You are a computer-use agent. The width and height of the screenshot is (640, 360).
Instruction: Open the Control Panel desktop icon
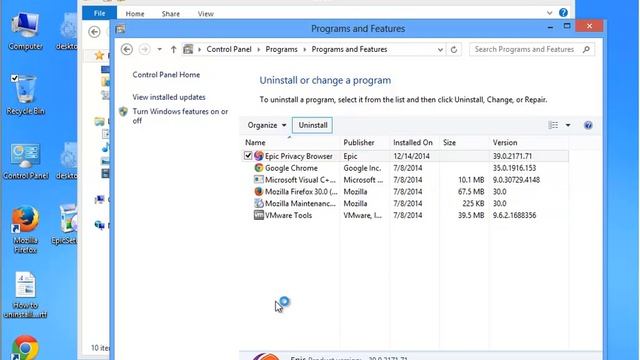click(x=25, y=161)
